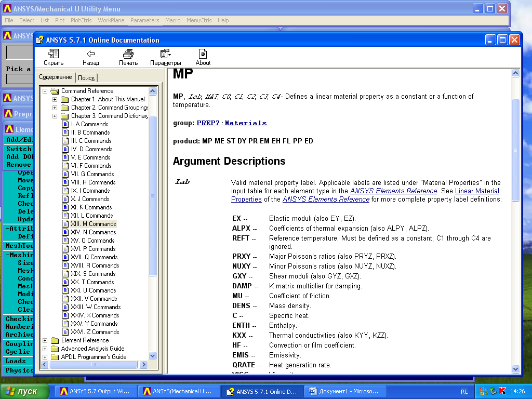The image size is (532, 399).
Task: Expand Chapter 2. Command Groupings
Action: tap(55, 108)
